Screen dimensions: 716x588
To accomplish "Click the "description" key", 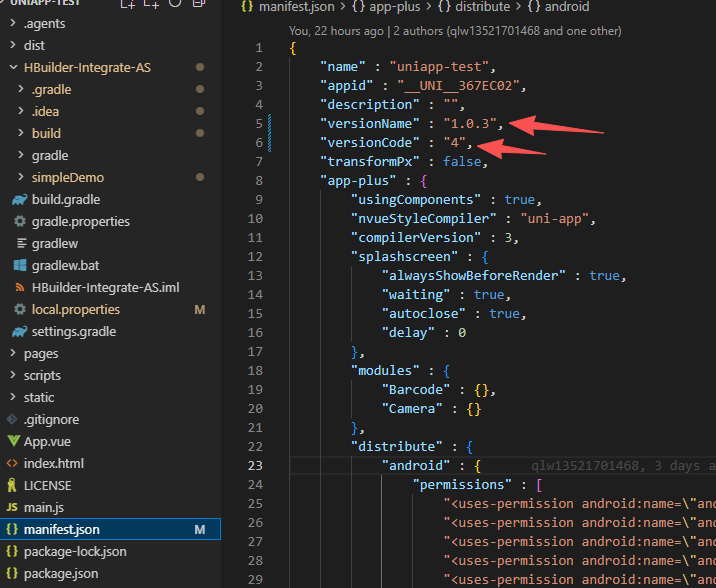I will point(369,105).
